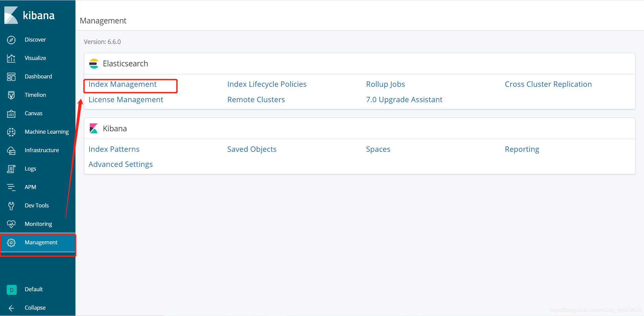
Task: Click the Monitoring heartbeat icon
Action: click(x=11, y=224)
